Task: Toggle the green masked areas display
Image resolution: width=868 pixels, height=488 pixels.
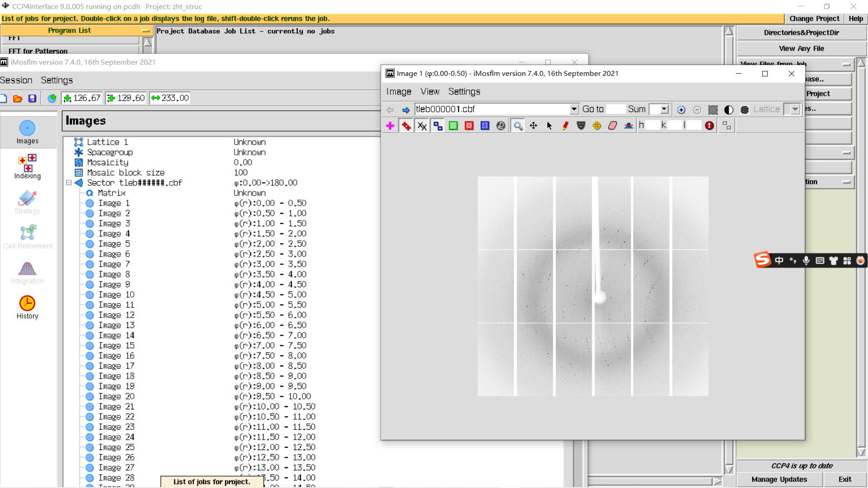Action: [x=453, y=126]
